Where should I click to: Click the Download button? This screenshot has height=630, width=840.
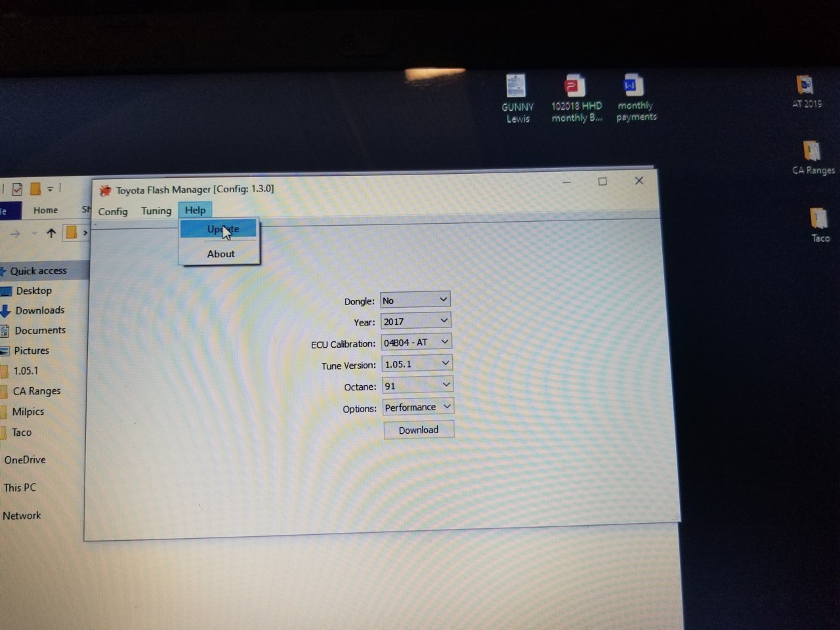pos(419,430)
